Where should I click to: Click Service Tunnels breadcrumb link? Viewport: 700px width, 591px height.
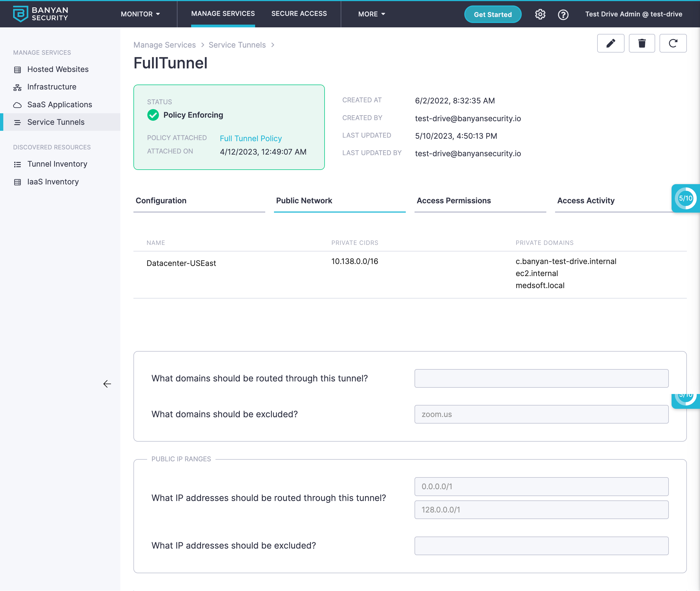click(237, 45)
